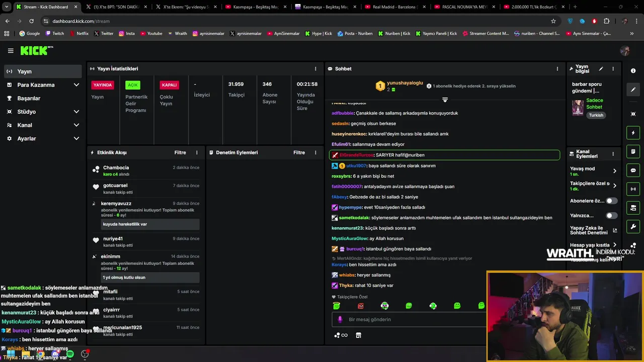The height and width of the screenshot is (362, 644).
Task: Click the lightning bolt icon in right sidebar
Action: click(x=633, y=133)
